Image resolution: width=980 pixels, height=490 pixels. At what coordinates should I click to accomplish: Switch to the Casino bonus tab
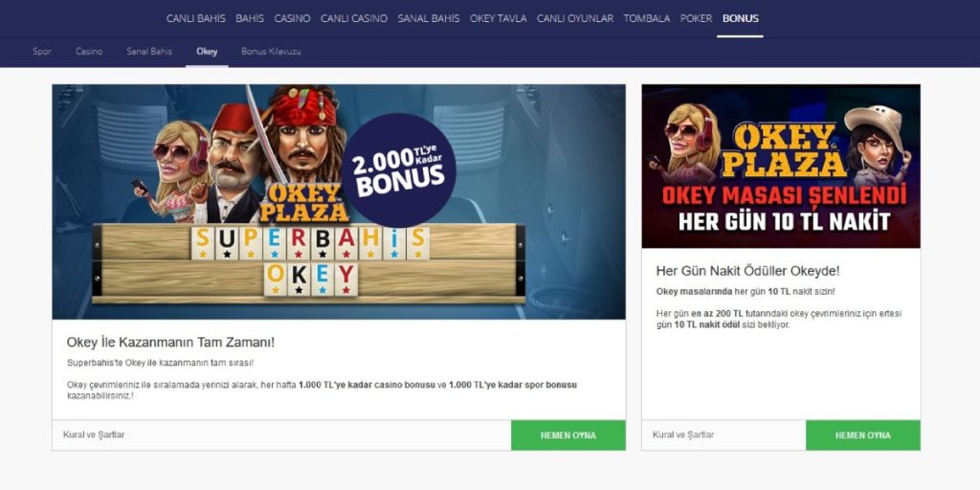coord(89,52)
